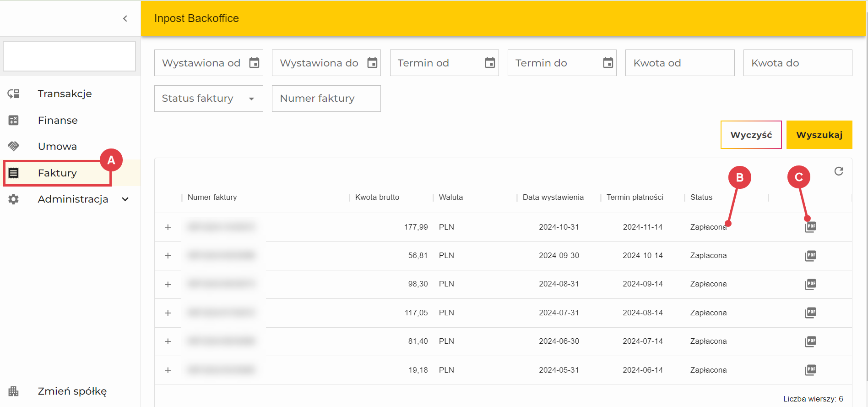Expand the invoice row for 81,40 PLN

point(168,341)
